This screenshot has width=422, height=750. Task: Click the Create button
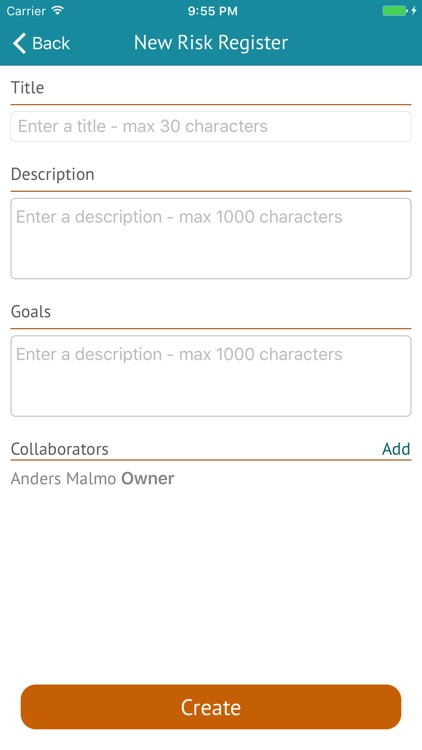coord(211,707)
